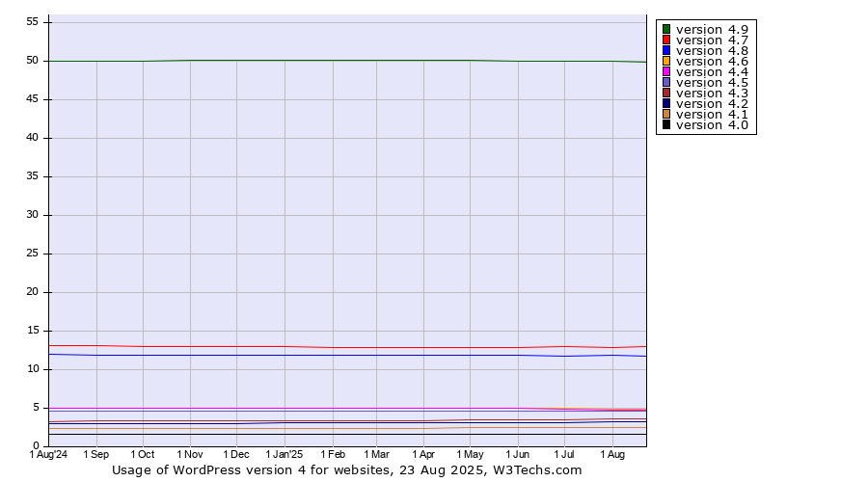Click the "40" y-axis value

[x=32, y=137]
